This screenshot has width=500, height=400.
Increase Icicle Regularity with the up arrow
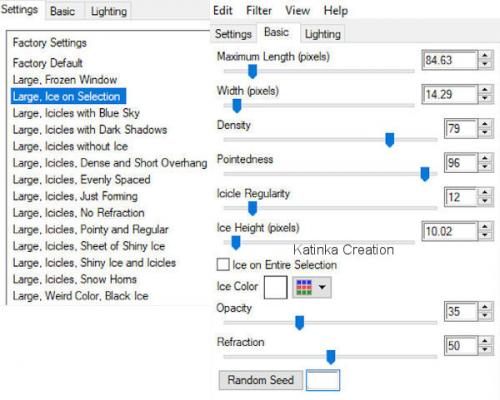point(485,193)
